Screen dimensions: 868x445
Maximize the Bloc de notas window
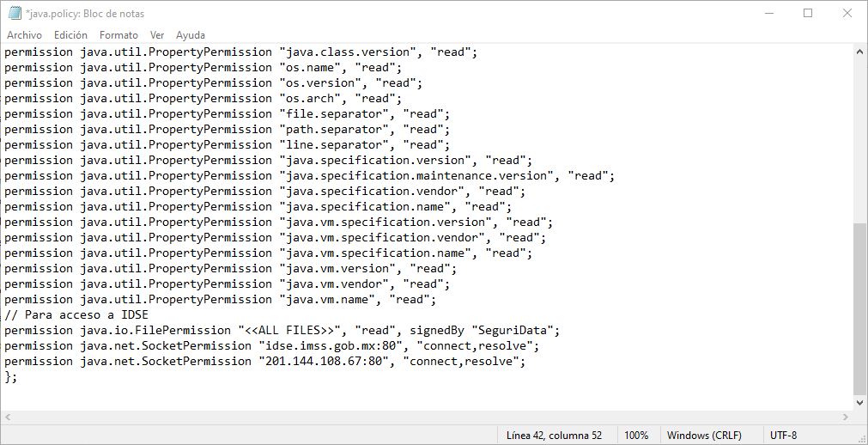pyautogui.click(x=808, y=13)
